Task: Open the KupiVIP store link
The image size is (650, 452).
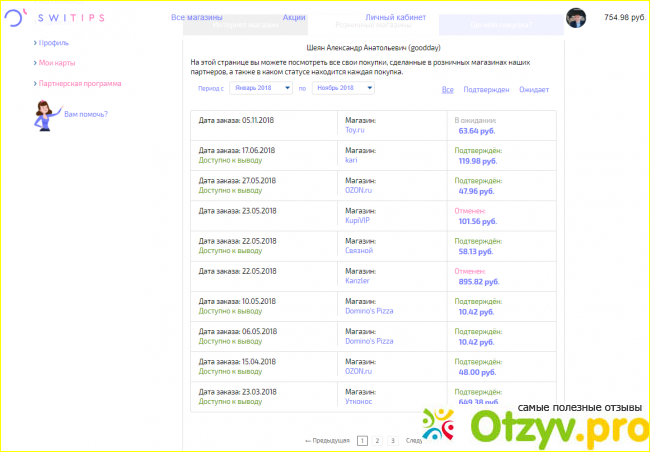Action: coord(359,220)
